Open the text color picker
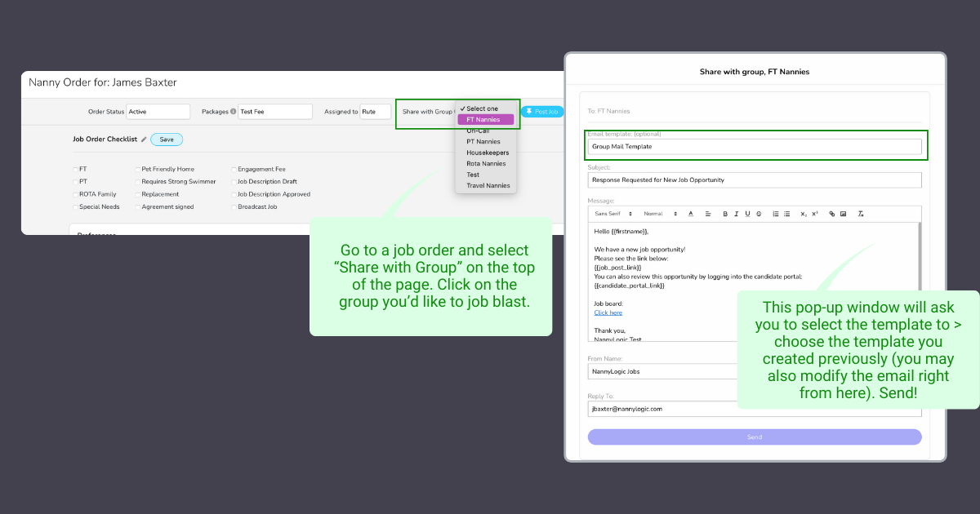This screenshot has width=980, height=514. pyautogui.click(x=690, y=214)
